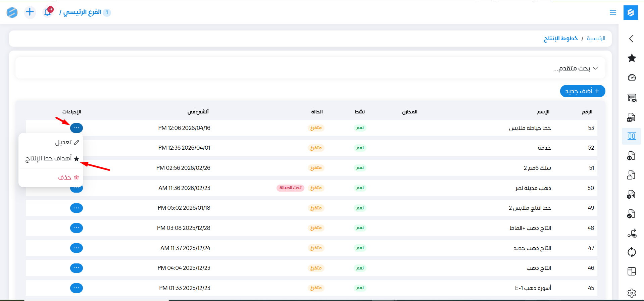Go to الرئيسية breadcrumb link
644x301 pixels.
coord(596,39)
